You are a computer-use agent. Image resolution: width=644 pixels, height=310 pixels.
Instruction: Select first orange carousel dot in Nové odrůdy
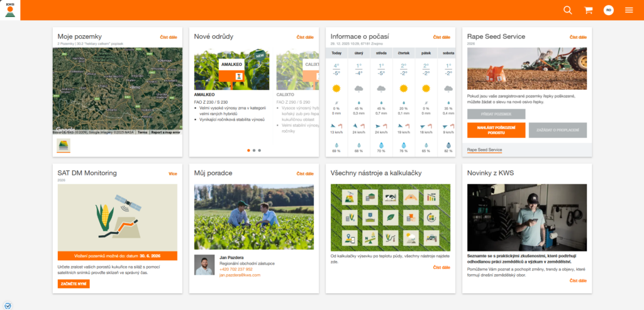(248, 150)
